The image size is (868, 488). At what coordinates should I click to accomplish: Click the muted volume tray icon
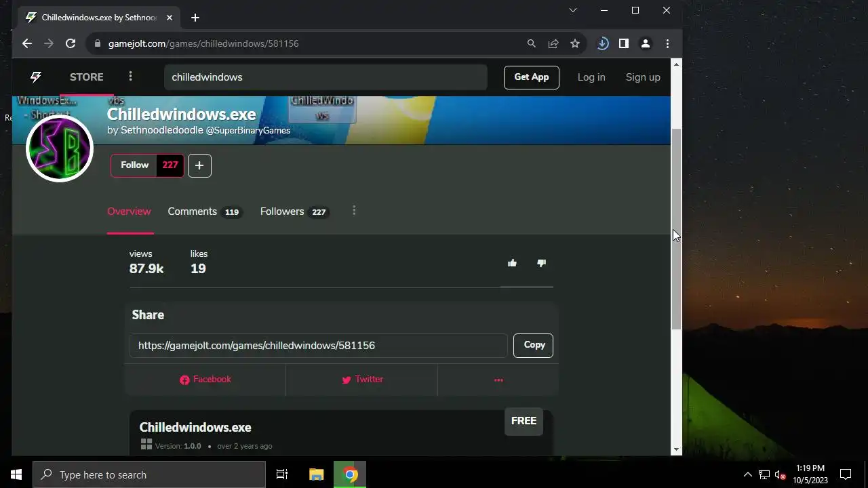pos(781,474)
